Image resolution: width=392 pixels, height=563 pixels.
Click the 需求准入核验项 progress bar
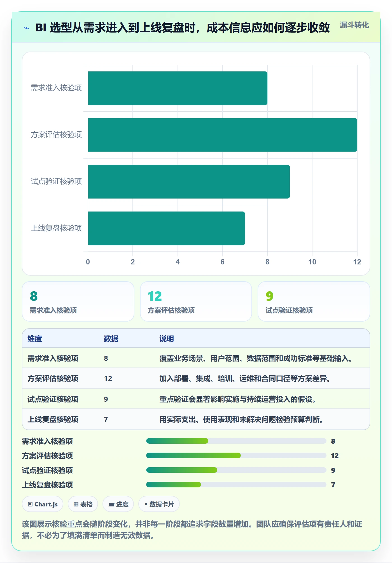(x=236, y=441)
